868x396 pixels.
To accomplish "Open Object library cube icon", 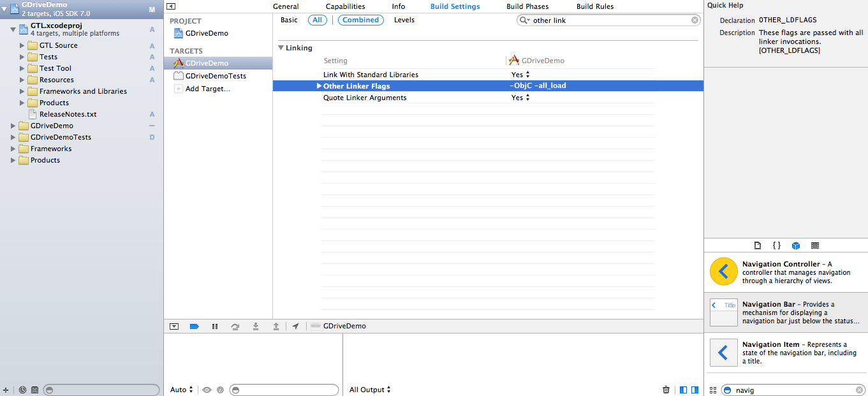I will coord(796,246).
